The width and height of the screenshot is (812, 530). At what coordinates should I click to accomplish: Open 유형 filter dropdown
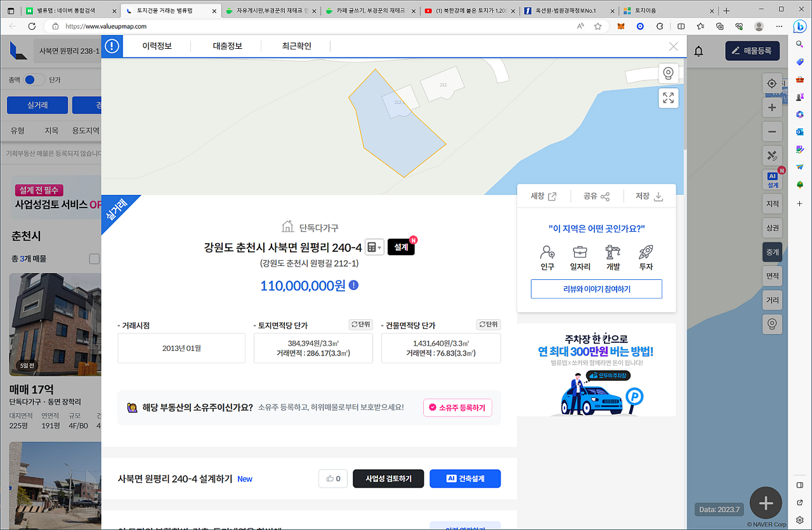[18, 131]
